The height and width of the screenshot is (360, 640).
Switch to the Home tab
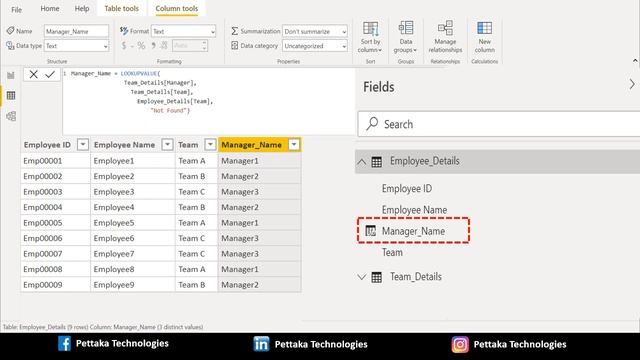[x=50, y=9]
